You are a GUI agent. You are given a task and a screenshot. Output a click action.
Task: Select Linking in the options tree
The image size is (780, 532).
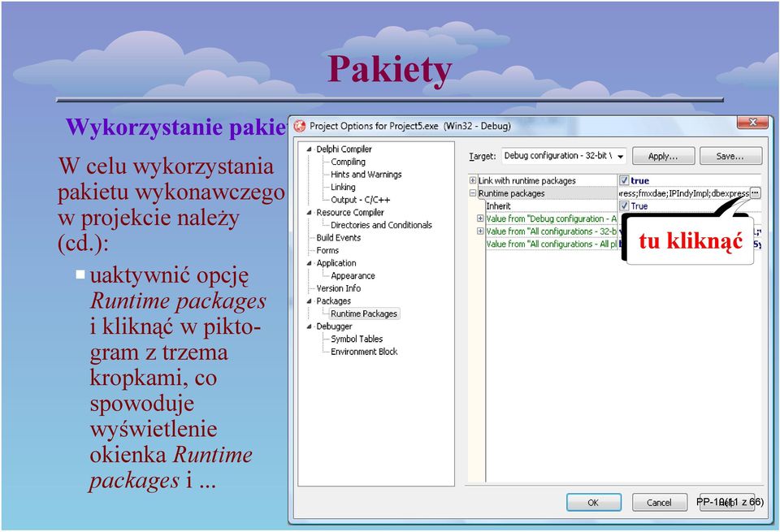coord(343,187)
